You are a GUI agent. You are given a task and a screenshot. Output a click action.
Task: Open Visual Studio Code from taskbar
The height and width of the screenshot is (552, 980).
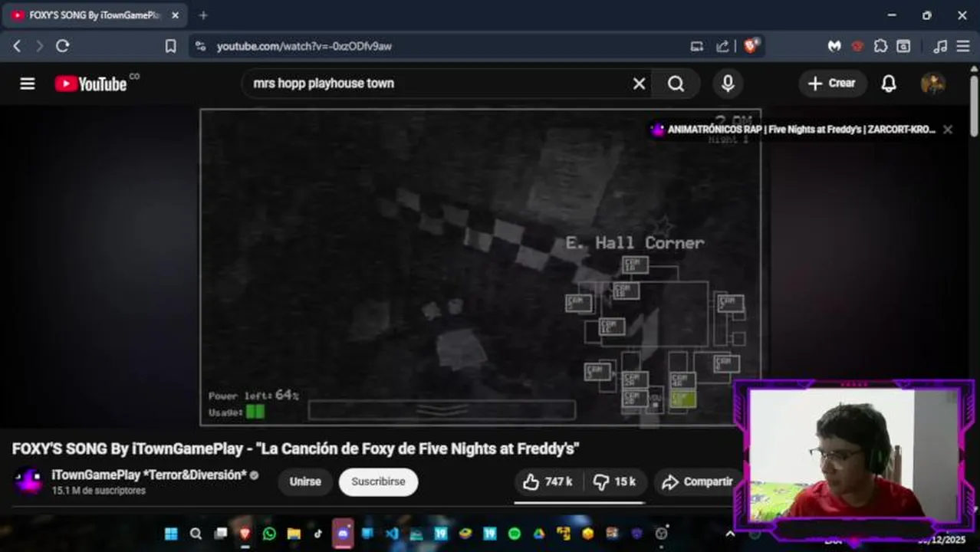[392, 534]
